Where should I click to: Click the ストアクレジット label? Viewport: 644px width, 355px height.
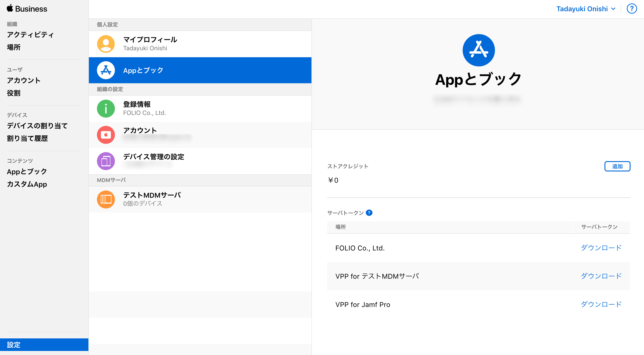348,166
